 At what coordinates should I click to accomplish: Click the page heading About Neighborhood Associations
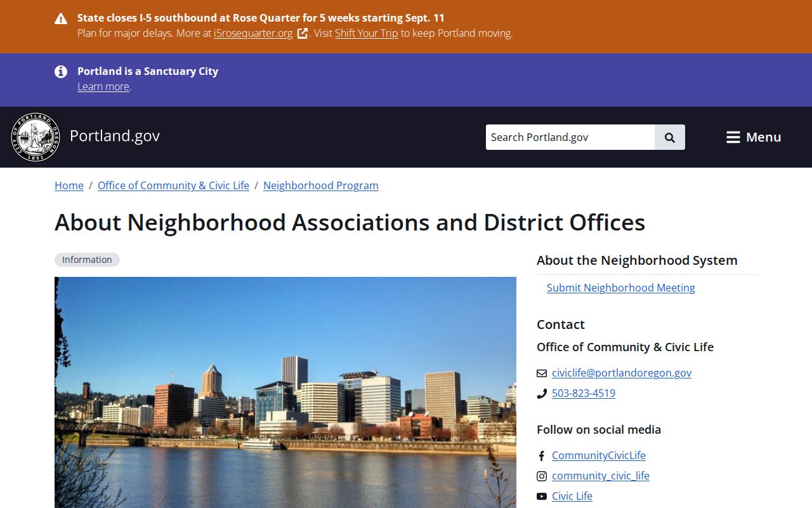tap(350, 222)
